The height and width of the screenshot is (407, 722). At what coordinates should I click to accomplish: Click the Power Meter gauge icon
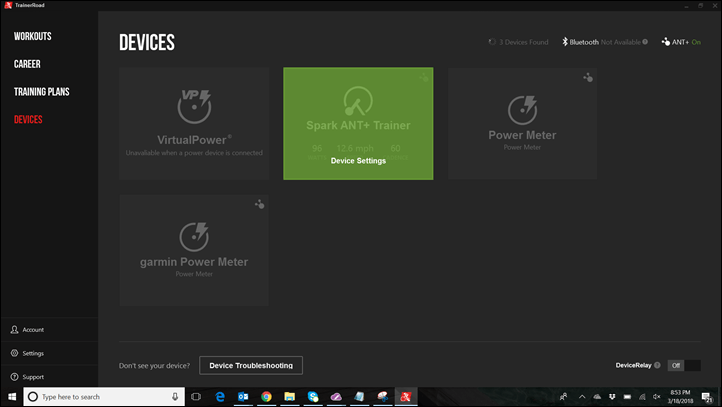tap(522, 110)
